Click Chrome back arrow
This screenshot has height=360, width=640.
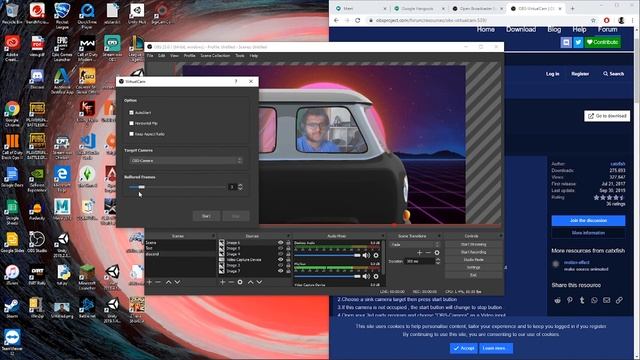(336, 20)
